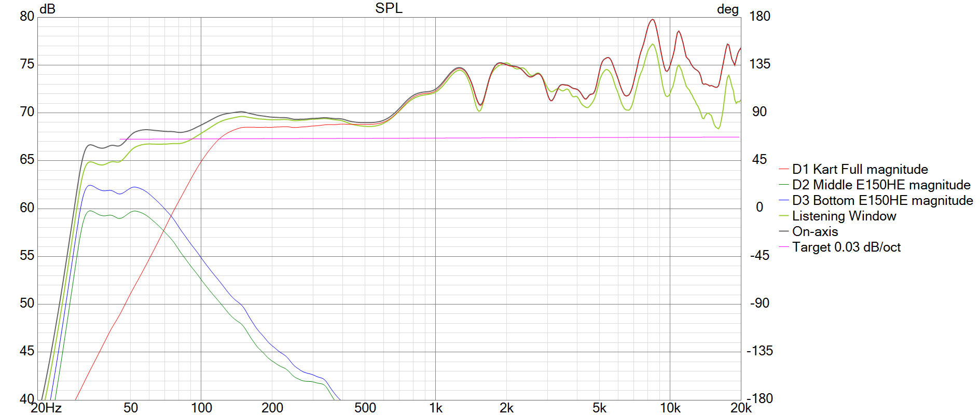Click the 20k label on frequency axis
Screen dimensions: 980x415
pos(740,408)
